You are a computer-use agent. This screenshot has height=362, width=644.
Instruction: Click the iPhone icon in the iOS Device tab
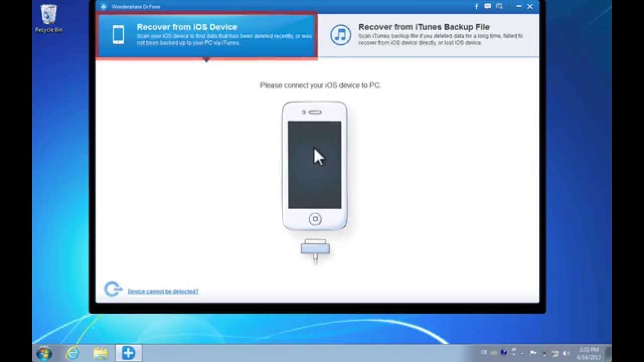118,35
